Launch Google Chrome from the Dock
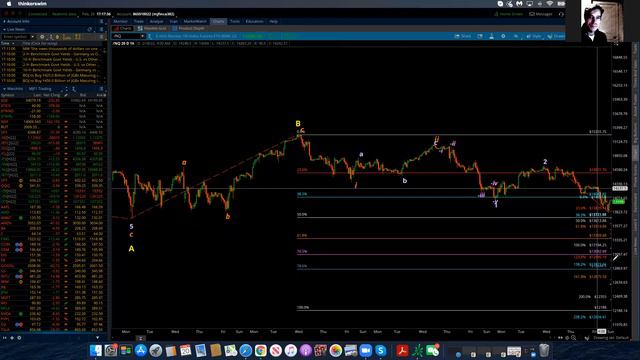 pyautogui.click(x=260, y=350)
